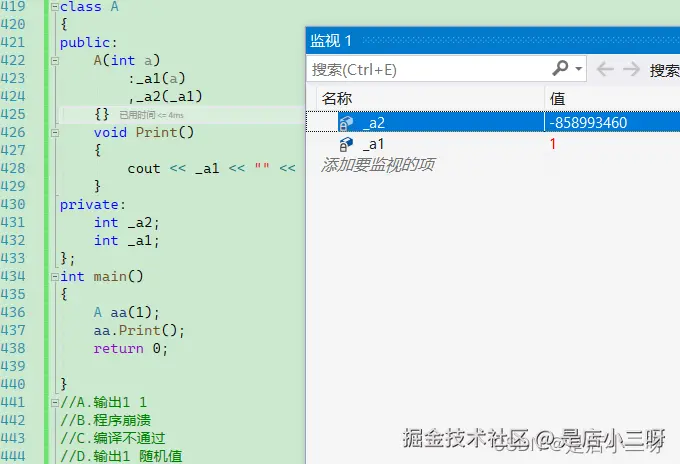Click the code line A aa(1);
This screenshot has height=464, width=680.
[127, 312]
